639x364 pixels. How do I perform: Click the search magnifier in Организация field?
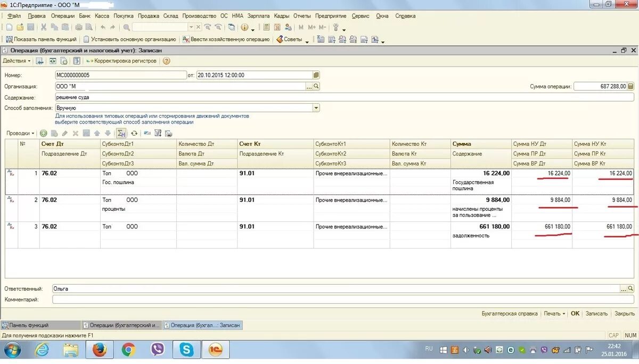(x=316, y=86)
